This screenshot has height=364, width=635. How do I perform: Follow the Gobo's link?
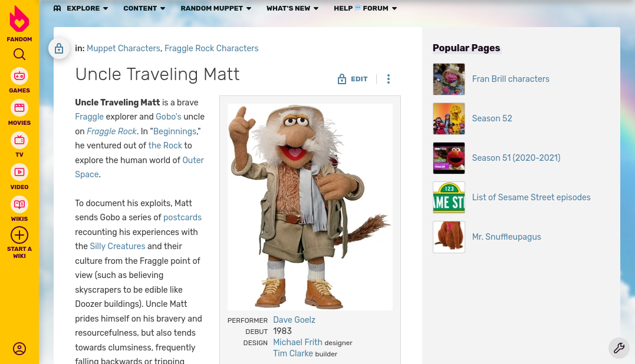click(169, 117)
